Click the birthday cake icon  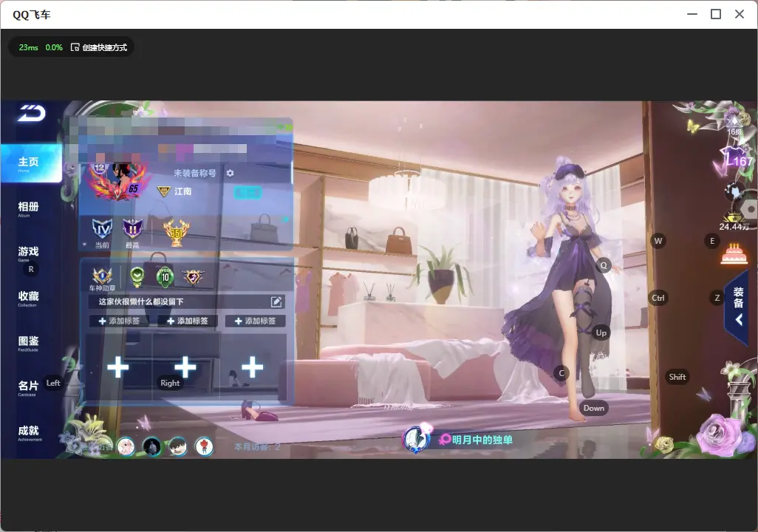coord(734,254)
